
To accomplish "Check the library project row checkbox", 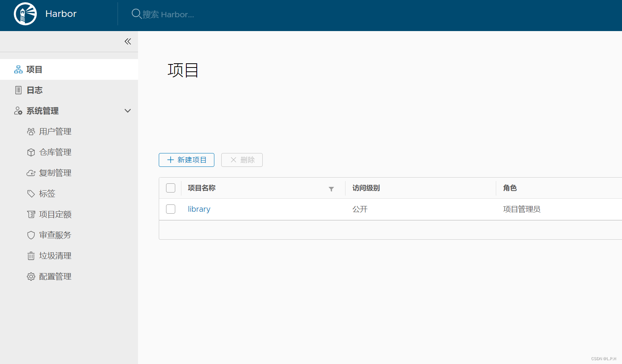I will pos(171,209).
